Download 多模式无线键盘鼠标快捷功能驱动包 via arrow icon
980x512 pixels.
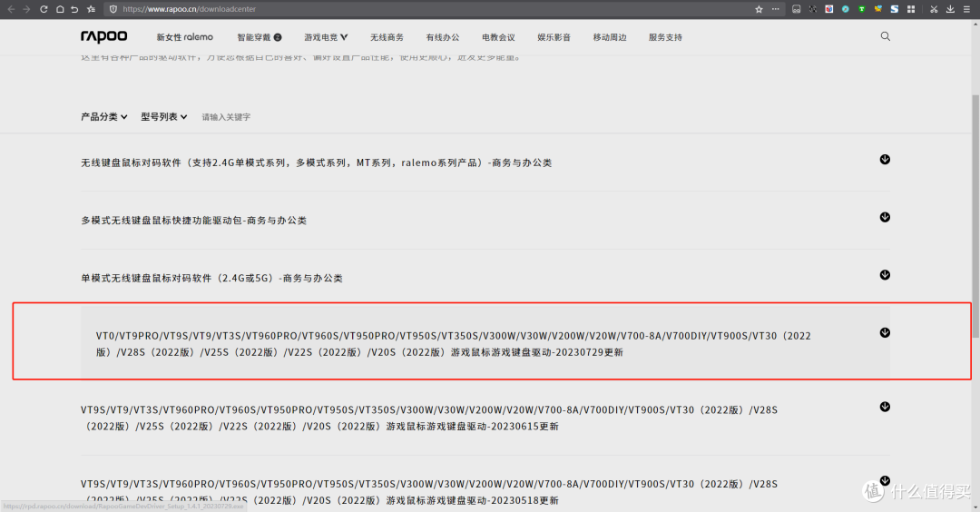tap(885, 217)
